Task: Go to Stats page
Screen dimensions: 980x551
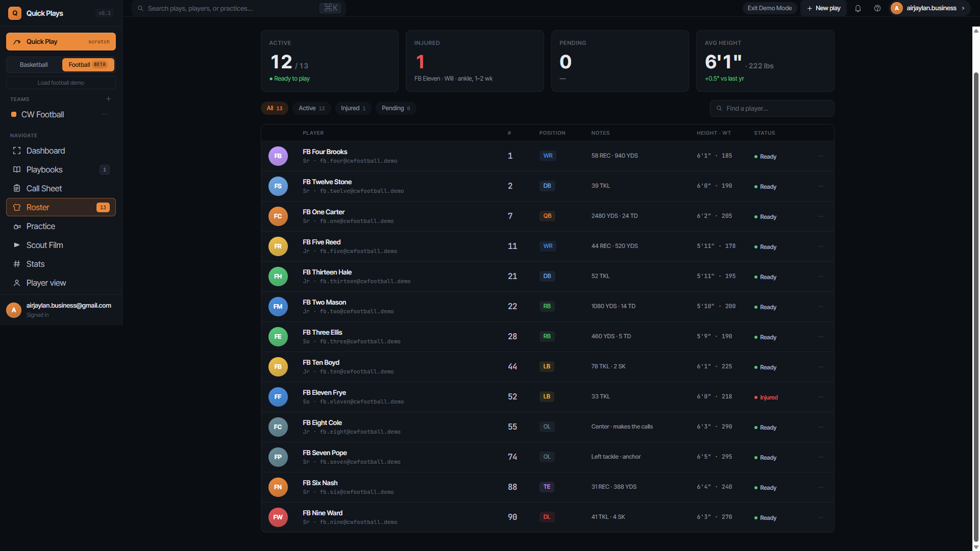Action: tap(61, 264)
